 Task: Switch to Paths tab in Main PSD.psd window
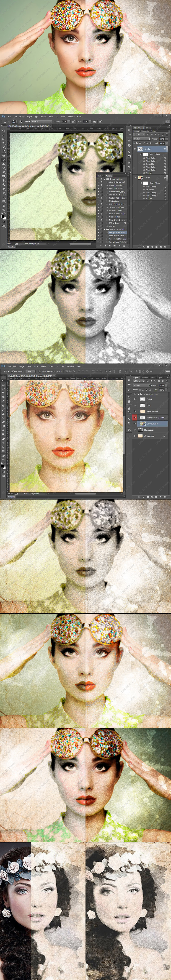click(153, 378)
